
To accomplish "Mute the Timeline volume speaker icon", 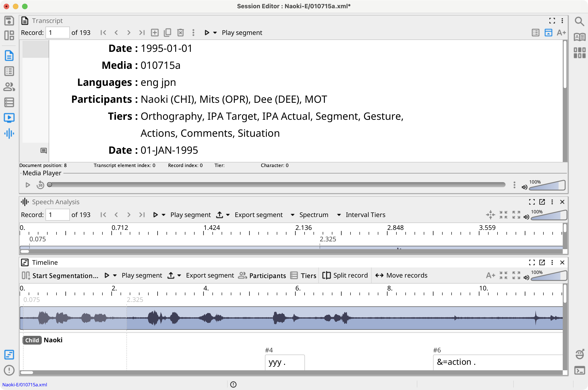I will (526, 277).
